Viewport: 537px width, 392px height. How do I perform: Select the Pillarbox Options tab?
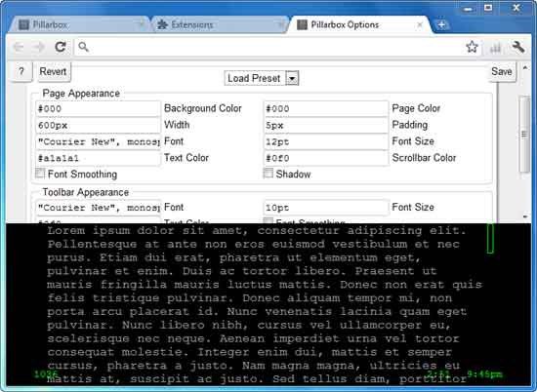359,24
